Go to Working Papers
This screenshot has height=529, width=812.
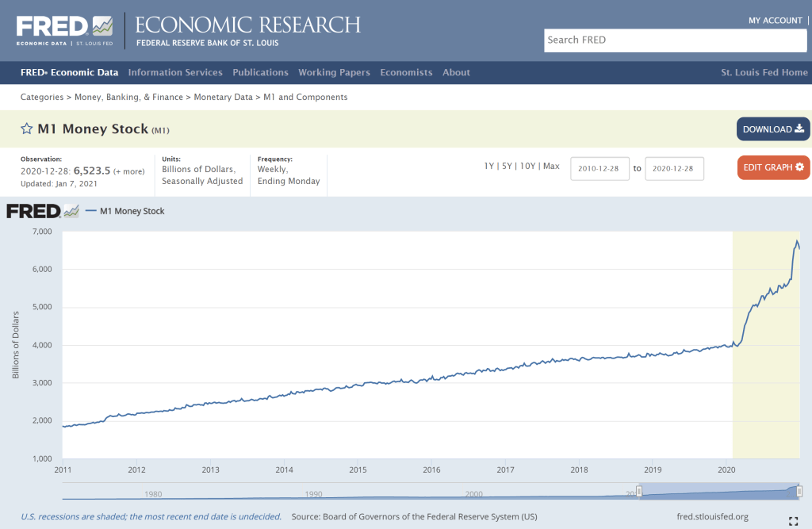[334, 72]
